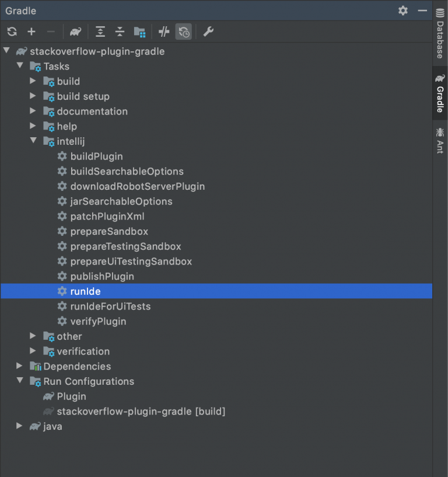Expand the documentation group
Screen dimensions: 448x477
33,111
